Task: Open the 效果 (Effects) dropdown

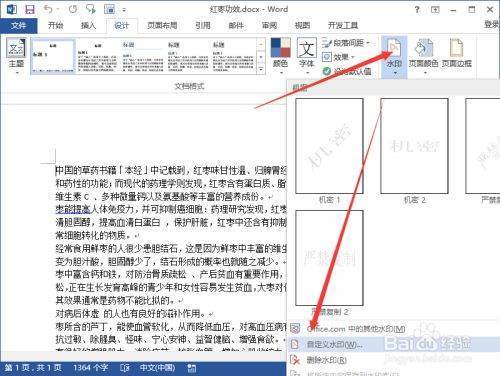Action: pyautogui.click(x=339, y=57)
